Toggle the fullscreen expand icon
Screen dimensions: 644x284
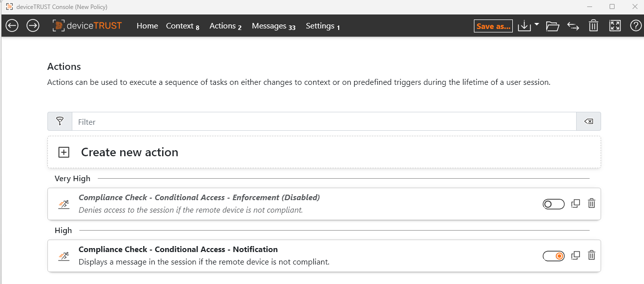(615, 26)
